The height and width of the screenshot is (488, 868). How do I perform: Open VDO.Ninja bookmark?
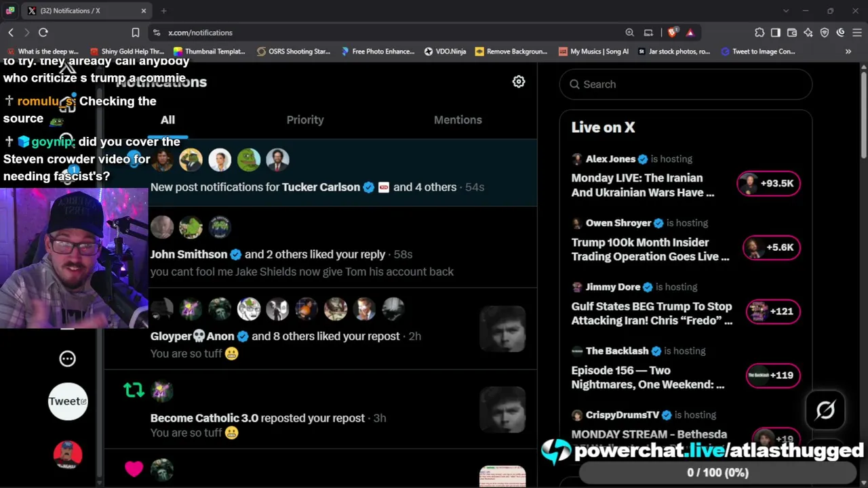pyautogui.click(x=445, y=52)
